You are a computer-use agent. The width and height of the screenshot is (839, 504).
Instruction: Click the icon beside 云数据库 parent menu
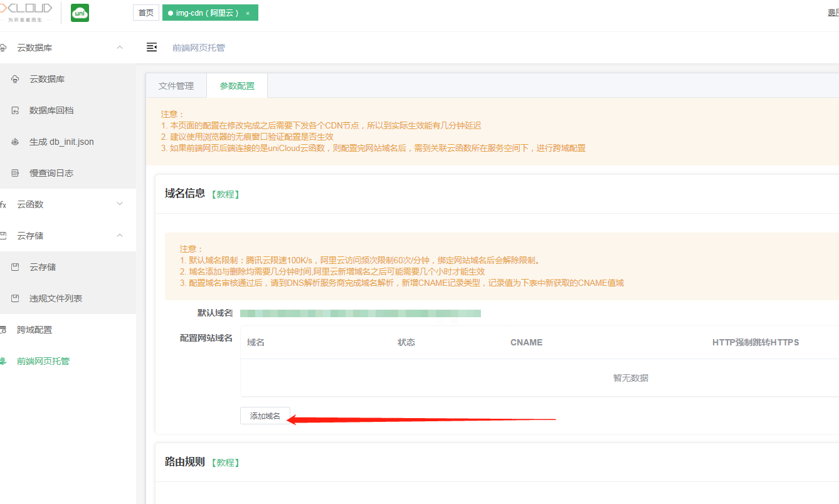pyautogui.click(x=3, y=48)
